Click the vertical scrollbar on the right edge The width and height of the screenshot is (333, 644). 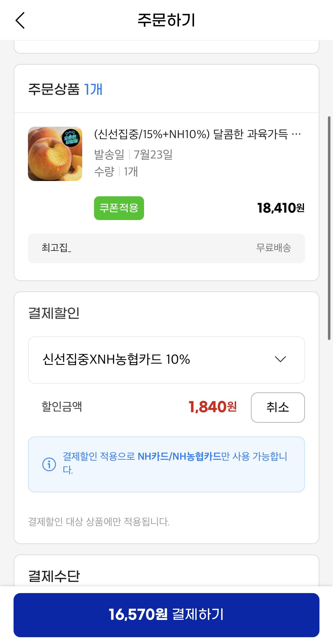(x=329, y=228)
